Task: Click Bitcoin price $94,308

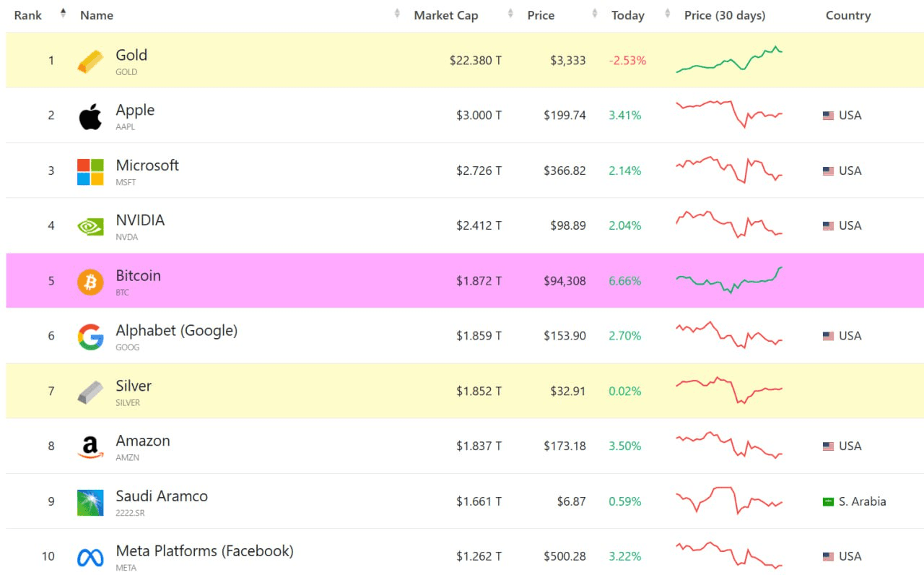Action: 565,281
